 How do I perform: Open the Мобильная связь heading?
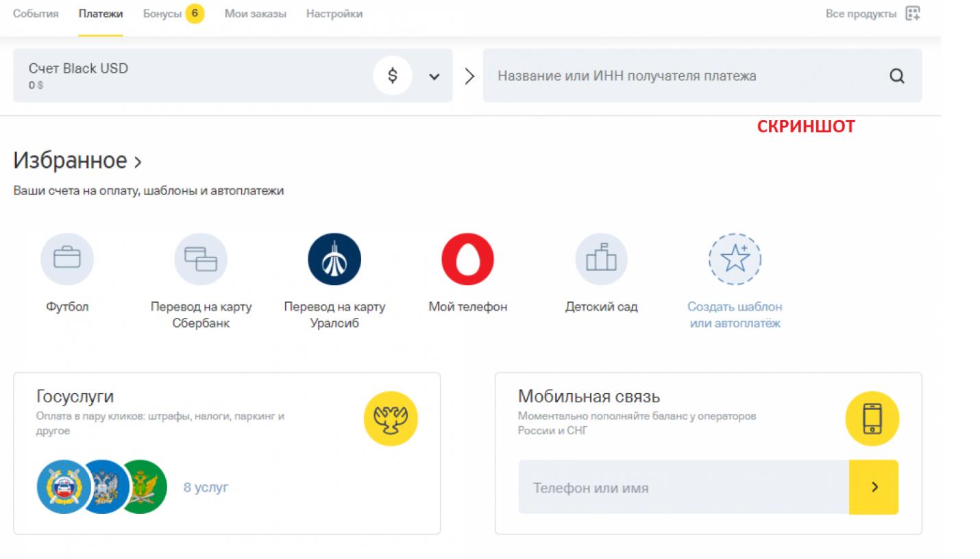(x=589, y=397)
